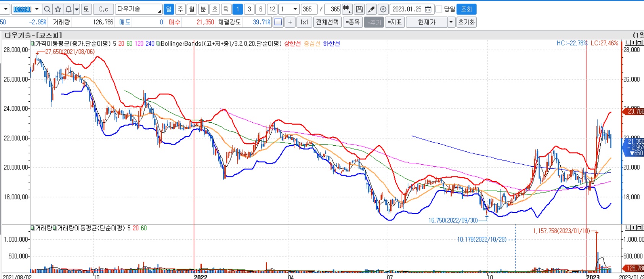Click the 120 moving average legend value
Image resolution: width=644 pixels, height=279 pixels.
pyautogui.click(x=139, y=44)
